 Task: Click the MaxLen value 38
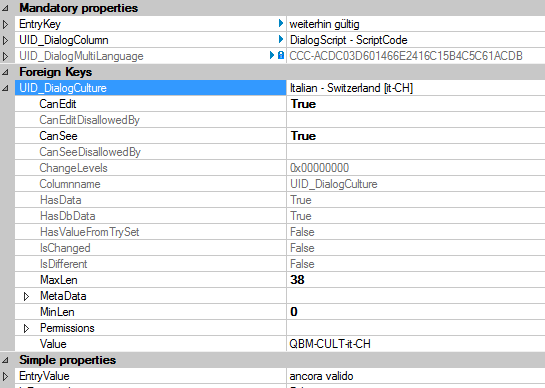click(x=298, y=280)
